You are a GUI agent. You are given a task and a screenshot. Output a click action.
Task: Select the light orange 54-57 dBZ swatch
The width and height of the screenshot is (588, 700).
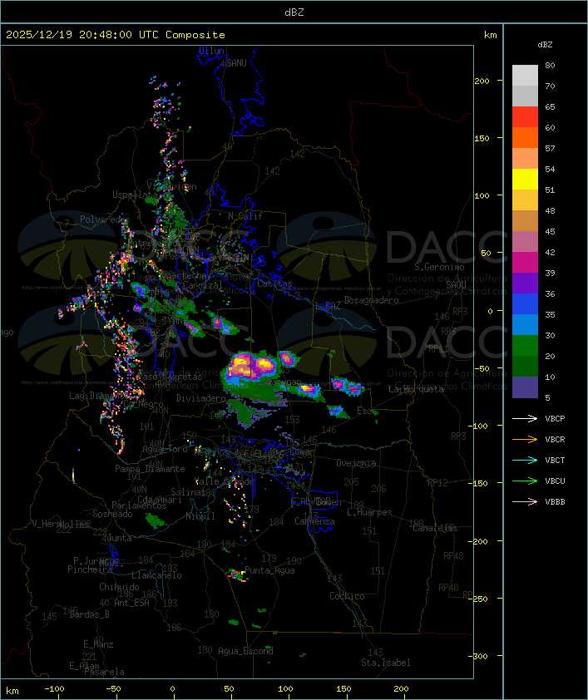[525, 159]
